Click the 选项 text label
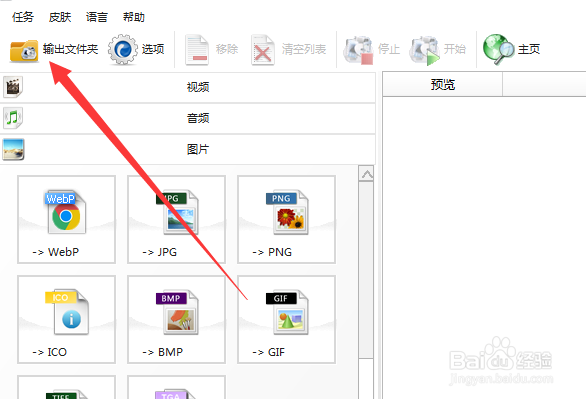Viewport: 586px width, 399px height. [x=153, y=49]
